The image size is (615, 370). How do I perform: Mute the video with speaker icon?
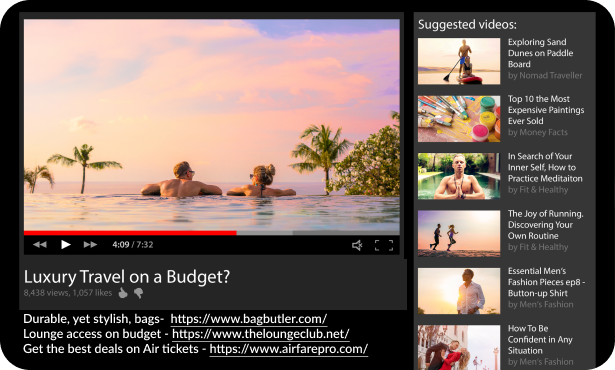point(357,245)
